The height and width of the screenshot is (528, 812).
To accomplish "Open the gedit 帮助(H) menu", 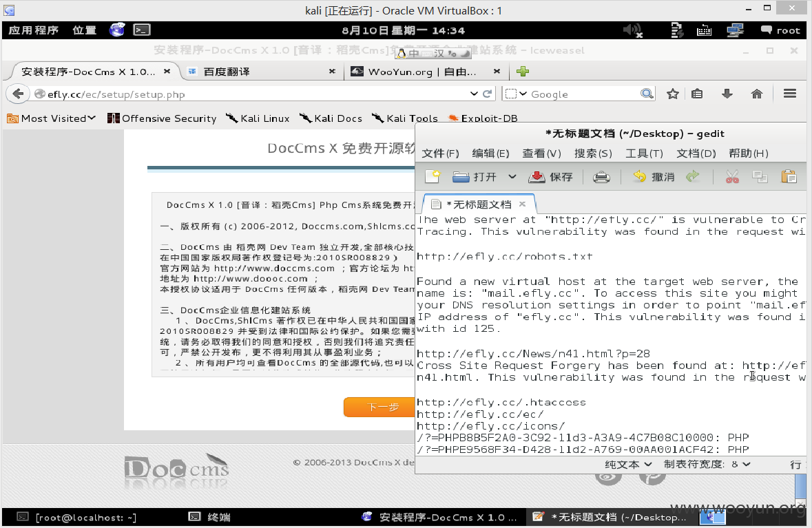I will pos(749,154).
